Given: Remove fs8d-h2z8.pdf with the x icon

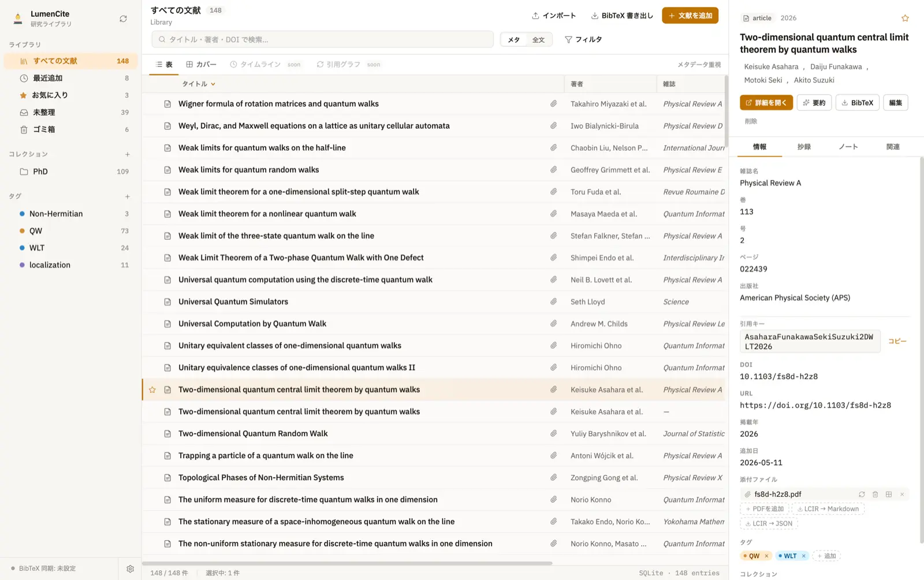Looking at the screenshot, I should pos(902,495).
